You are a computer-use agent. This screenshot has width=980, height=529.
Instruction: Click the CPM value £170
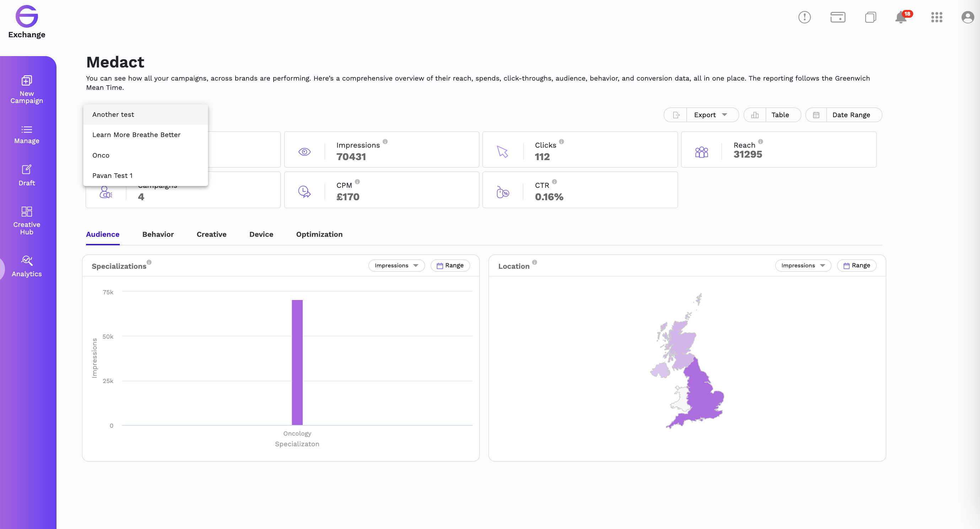(x=348, y=197)
